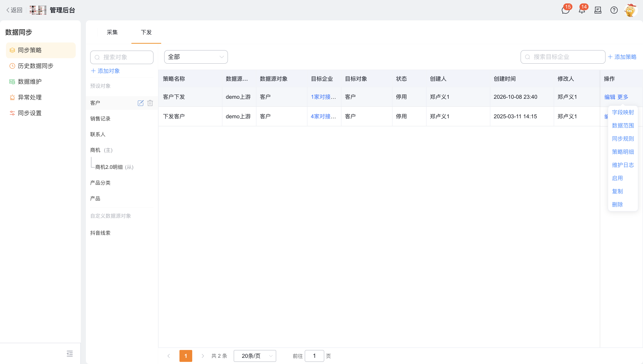
Task: Open 数据维护 in the sidebar
Action: pyautogui.click(x=41, y=82)
